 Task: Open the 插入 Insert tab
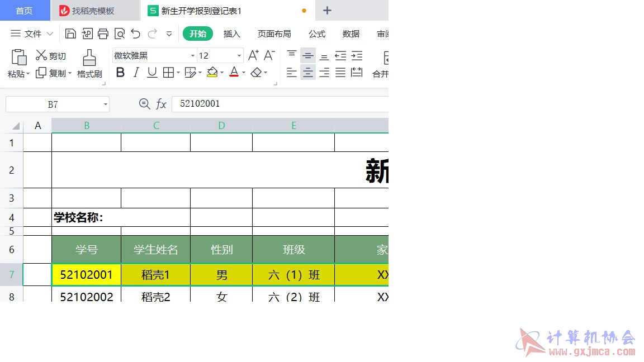point(231,34)
